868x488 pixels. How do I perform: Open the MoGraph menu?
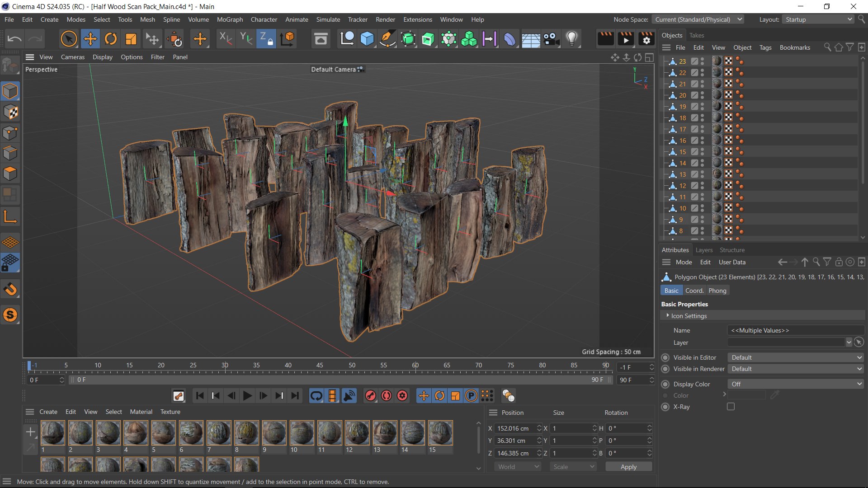(x=230, y=19)
